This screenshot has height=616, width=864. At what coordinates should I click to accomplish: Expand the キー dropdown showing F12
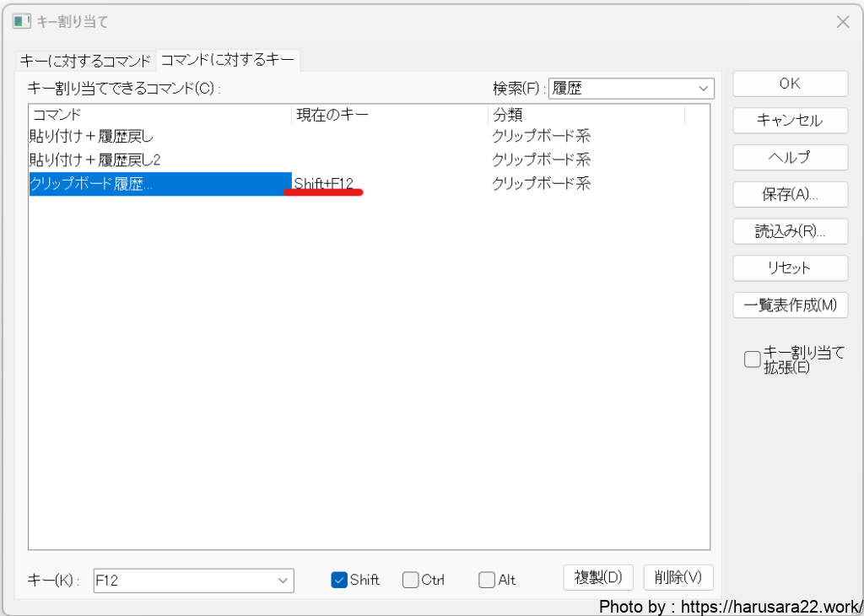[282, 580]
